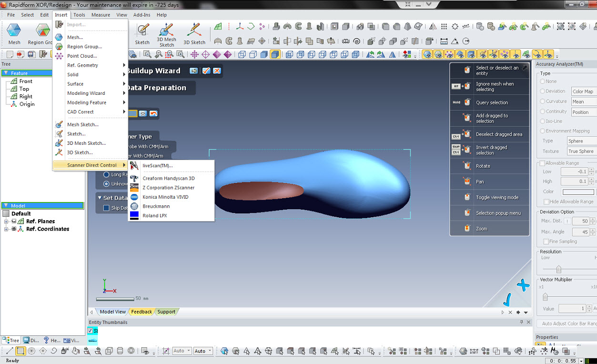Viewport: 597px width, 364px height.
Task: Expand the Ref. Coordinates tree node
Action: [x=7, y=229]
